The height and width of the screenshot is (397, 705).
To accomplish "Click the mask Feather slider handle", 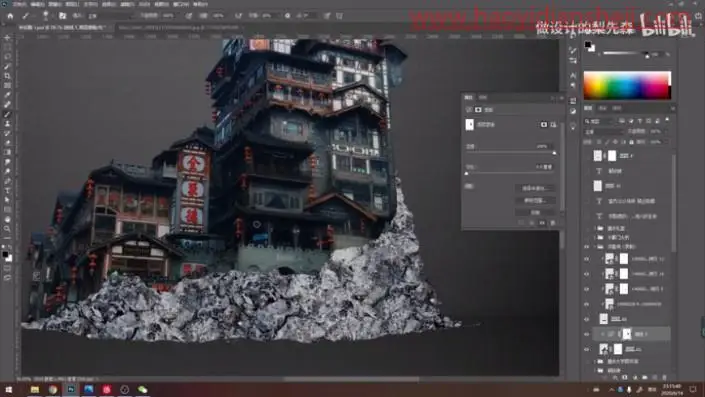I will tap(466, 174).
